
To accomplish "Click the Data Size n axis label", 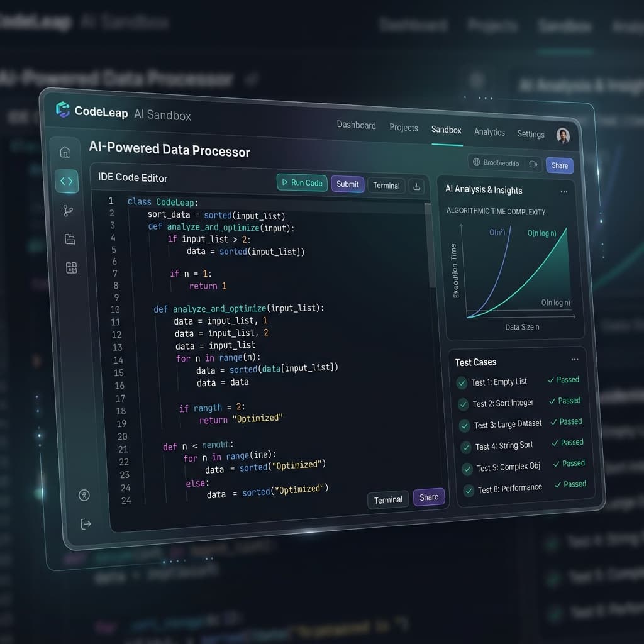I will click(x=522, y=327).
